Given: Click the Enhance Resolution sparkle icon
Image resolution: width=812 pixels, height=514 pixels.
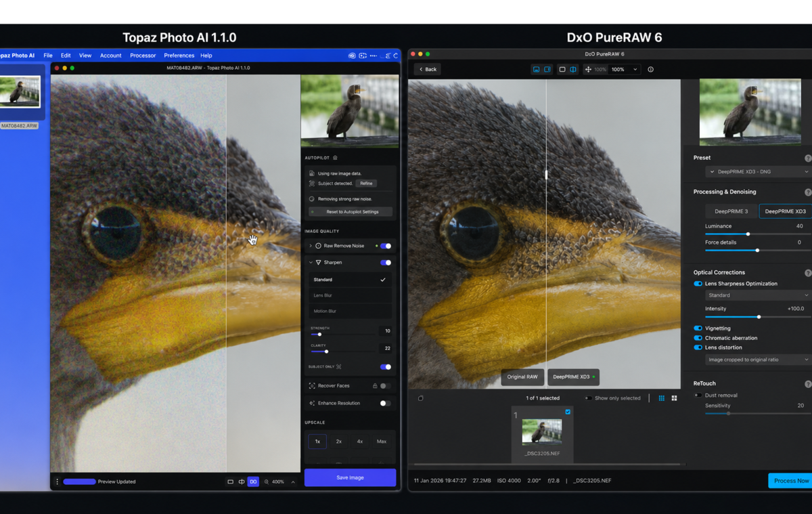Looking at the screenshot, I should (312, 403).
